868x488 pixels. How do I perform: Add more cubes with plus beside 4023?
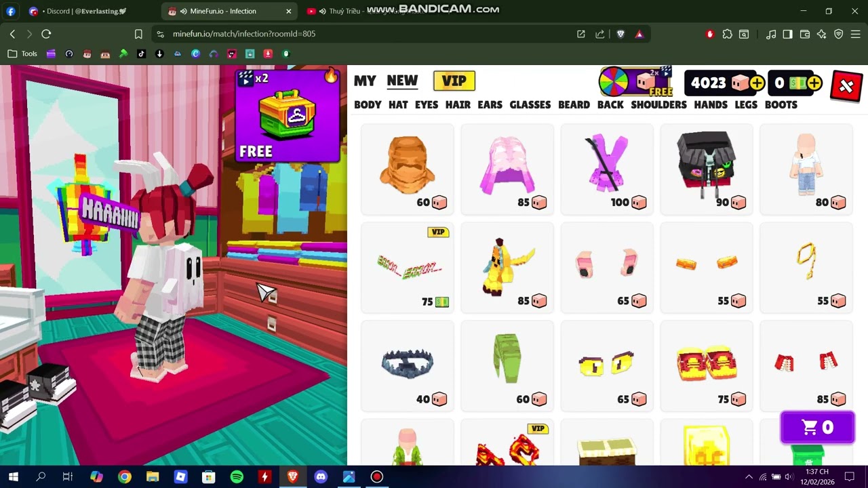pyautogui.click(x=757, y=83)
